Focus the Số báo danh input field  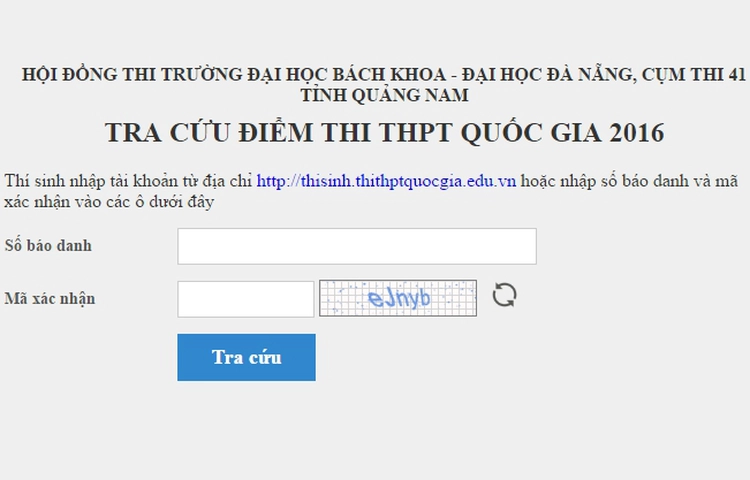tap(357, 246)
